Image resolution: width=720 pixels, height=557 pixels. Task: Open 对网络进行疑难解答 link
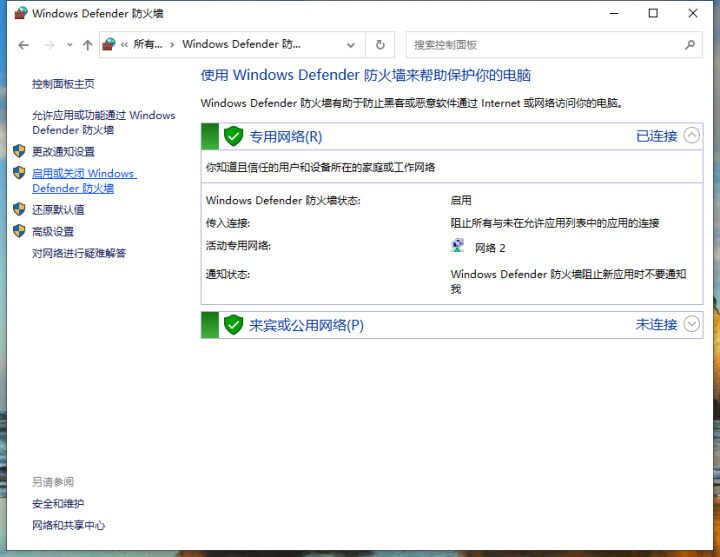[79, 253]
